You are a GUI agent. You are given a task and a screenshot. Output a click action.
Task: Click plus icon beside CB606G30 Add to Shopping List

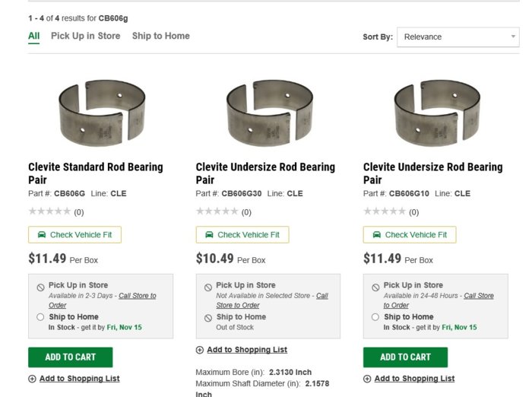[200, 350]
